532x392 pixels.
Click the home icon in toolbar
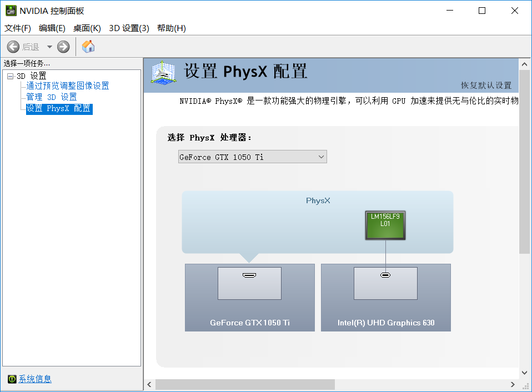click(x=88, y=47)
